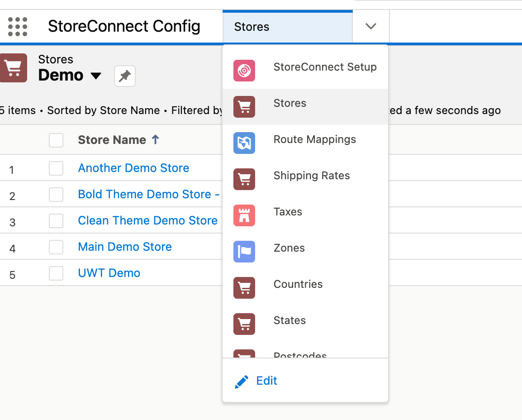Image resolution: width=522 pixels, height=420 pixels.
Task: Open the UWT Demo record
Action: tap(109, 273)
